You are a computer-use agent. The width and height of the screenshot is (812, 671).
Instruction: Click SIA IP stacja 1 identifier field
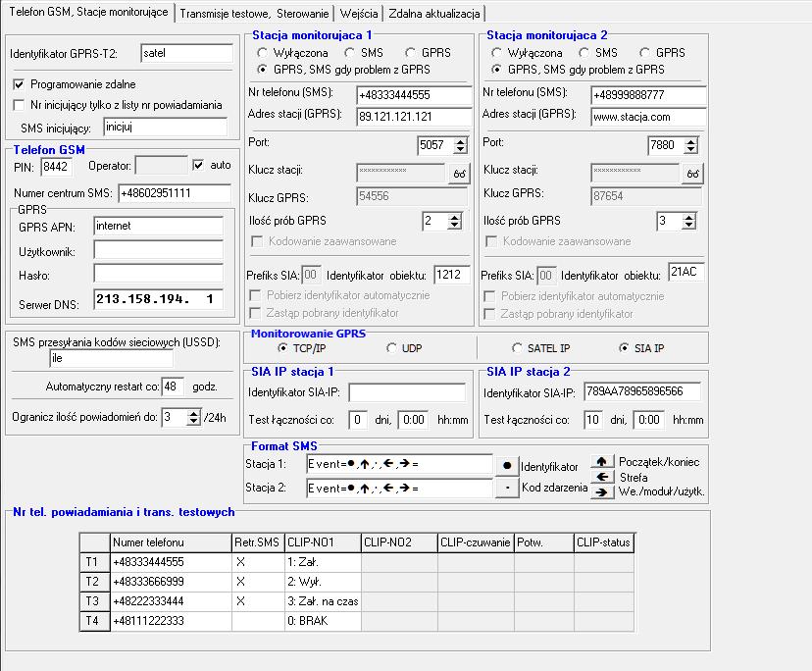[x=408, y=392]
